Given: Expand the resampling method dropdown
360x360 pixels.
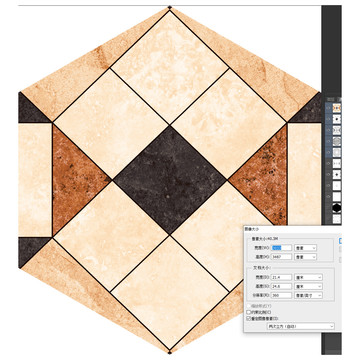Looking at the screenshot, I should click(301, 326).
